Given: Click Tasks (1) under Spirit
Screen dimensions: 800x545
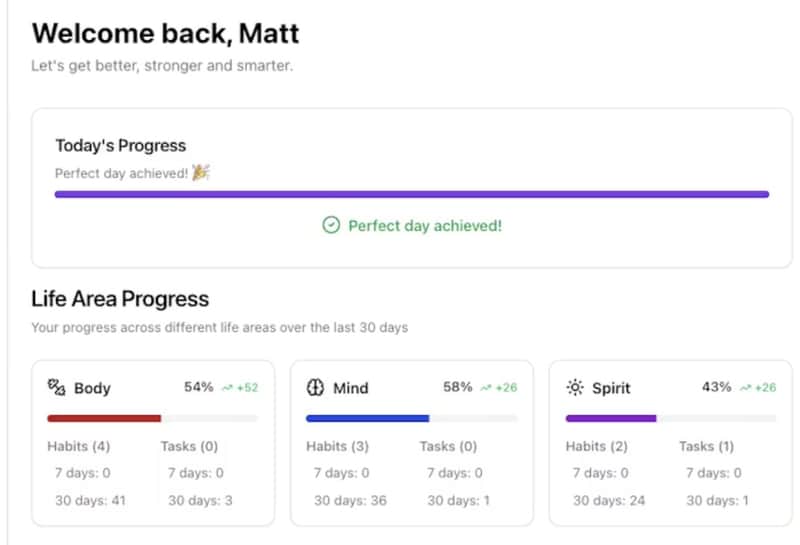Looking at the screenshot, I should point(706,447).
